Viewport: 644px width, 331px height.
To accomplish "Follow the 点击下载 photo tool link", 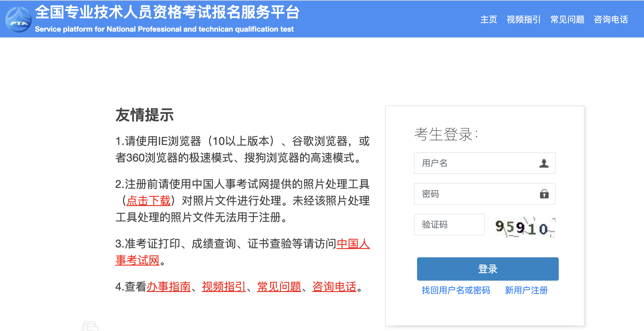I will point(148,201).
